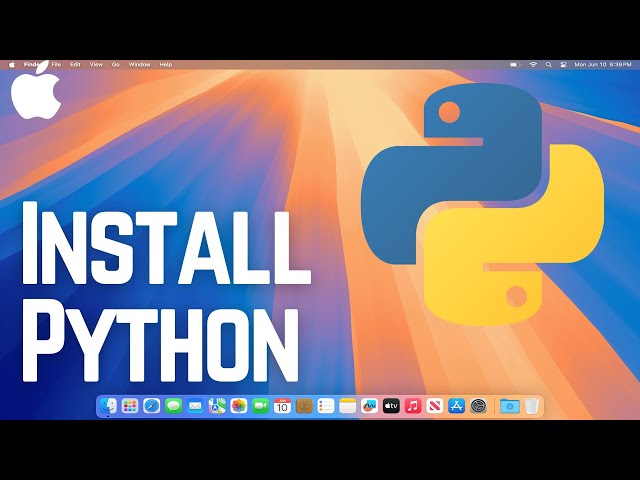640x480 pixels.
Task: Open the Photos app in the Dock
Action: pos(239,406)
